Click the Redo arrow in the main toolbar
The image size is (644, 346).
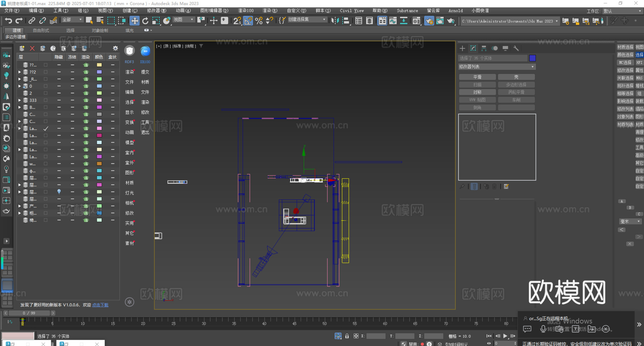pos(19,21)
